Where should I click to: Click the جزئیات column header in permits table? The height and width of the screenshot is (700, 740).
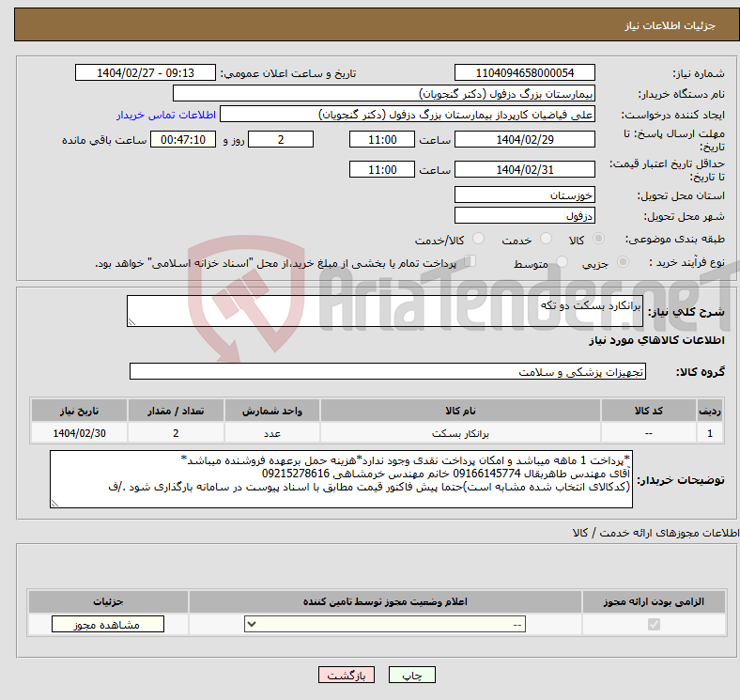(x=108, y=601)
